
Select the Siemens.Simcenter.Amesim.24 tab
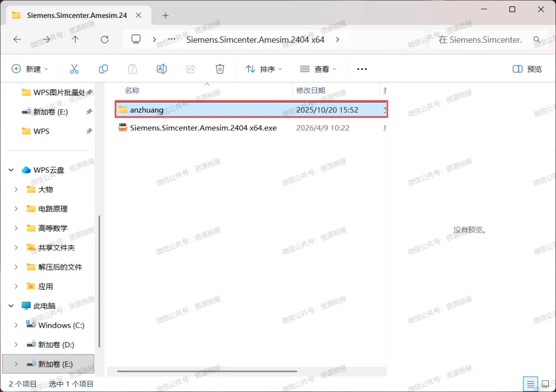(77, 15)
